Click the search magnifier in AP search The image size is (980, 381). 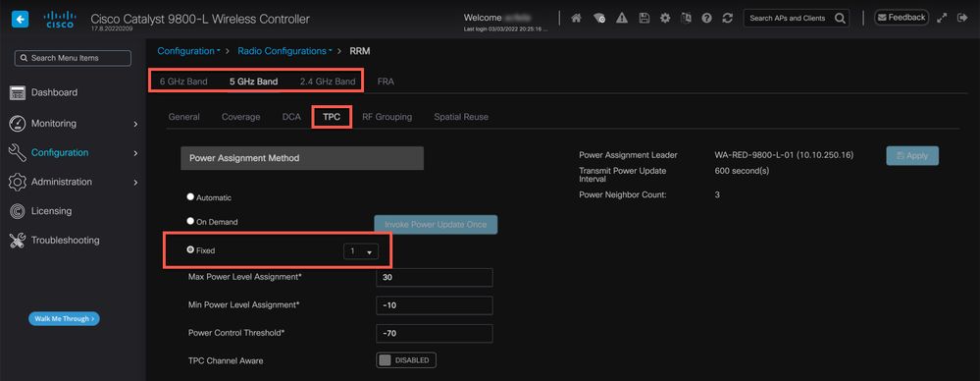pyautogui.click(x=840, y=18)
